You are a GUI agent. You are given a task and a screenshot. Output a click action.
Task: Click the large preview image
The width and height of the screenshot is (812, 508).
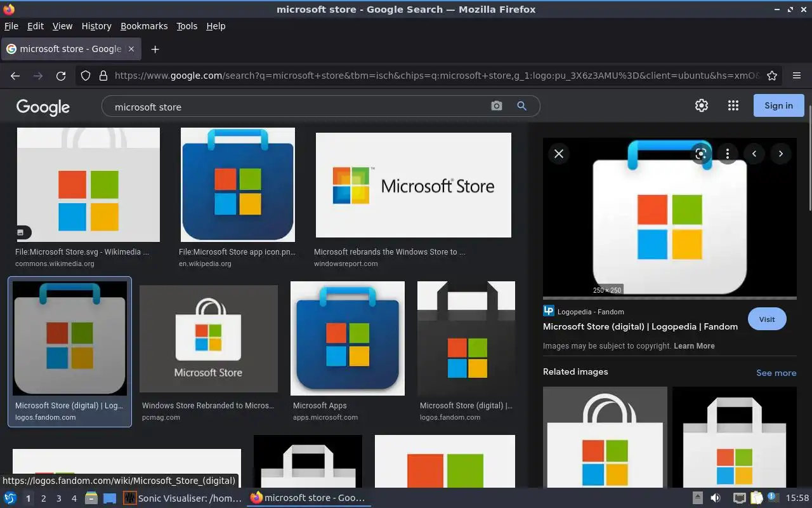click(670, 217)
